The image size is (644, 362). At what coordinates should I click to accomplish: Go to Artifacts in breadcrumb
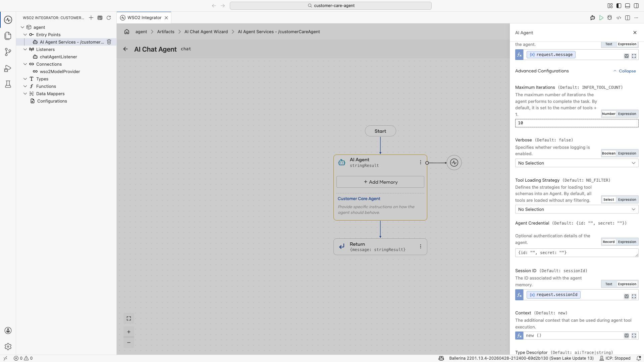click(x=166, y=32)
